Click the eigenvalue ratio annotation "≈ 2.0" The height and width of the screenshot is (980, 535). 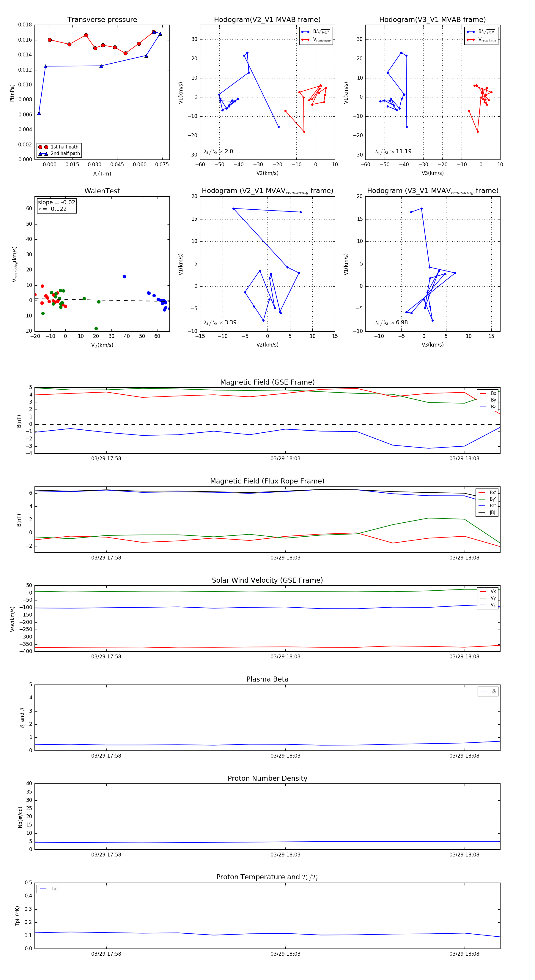218,151
